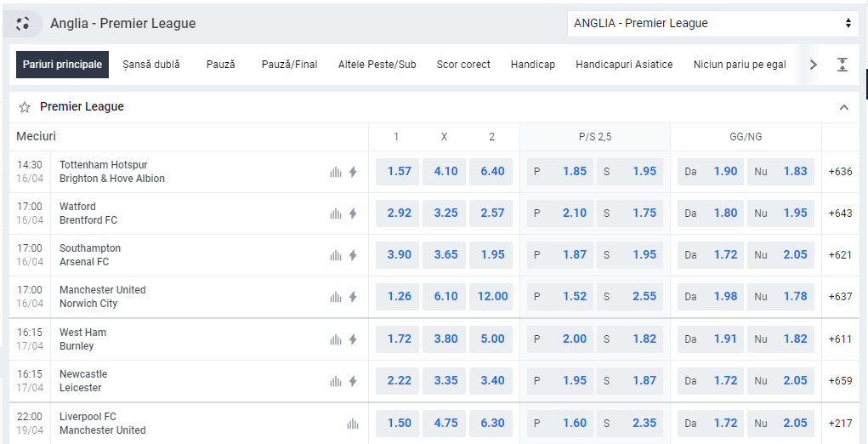Viewport: 868px width, 444px height.
Task: Open statistics icon for Liverpool vs Manchester United
Action: 353,424
